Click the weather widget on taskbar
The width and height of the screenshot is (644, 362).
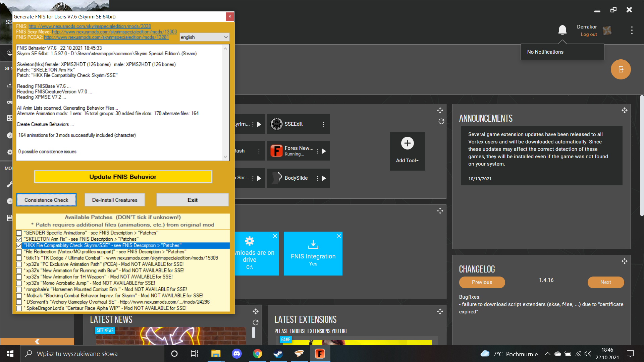(x=509, y=354)
